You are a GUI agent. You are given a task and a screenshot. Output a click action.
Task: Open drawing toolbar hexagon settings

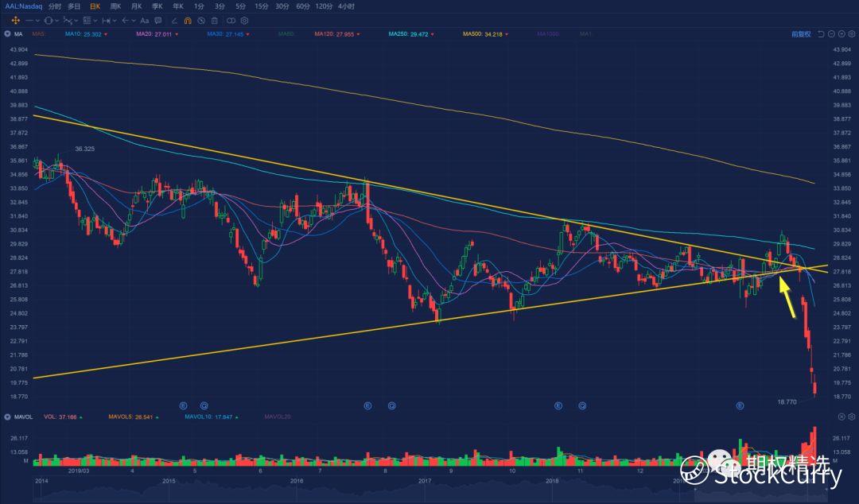pos(244,20)
